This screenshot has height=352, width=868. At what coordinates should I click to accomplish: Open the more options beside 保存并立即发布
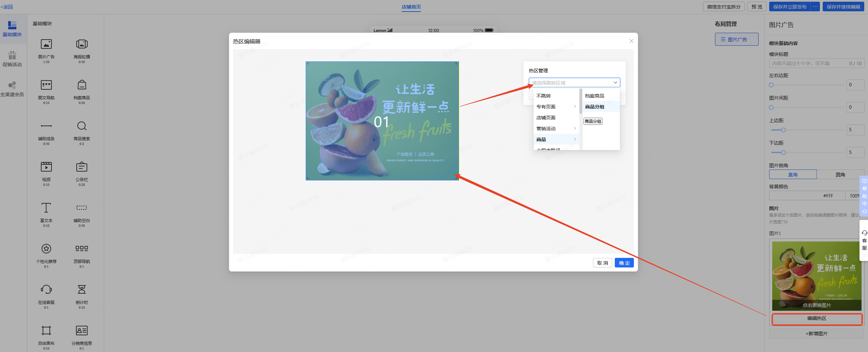pyautogui.click(x=815, y=6)
